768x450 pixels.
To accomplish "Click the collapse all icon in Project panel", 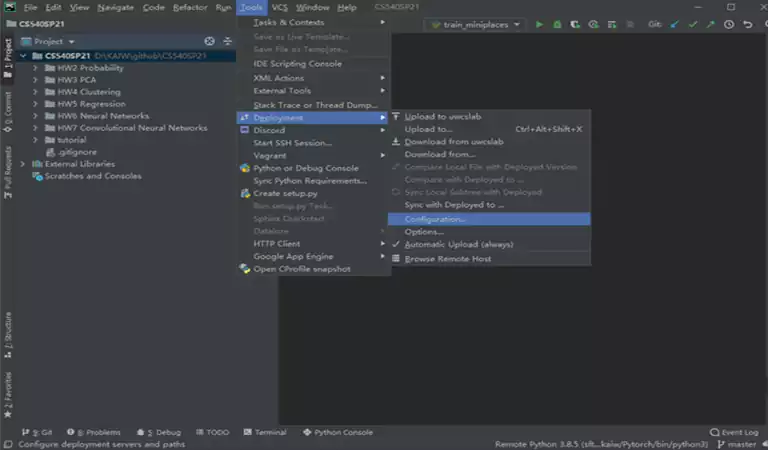I will 227,42.
